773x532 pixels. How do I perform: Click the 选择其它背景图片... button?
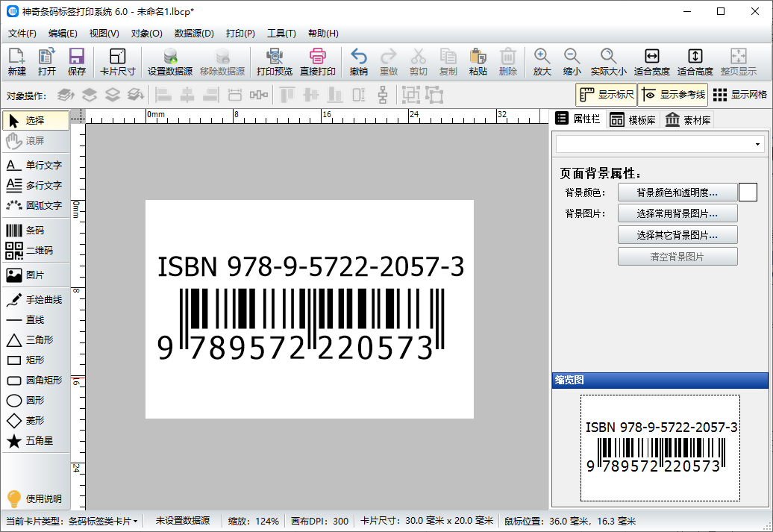[677, 235]
